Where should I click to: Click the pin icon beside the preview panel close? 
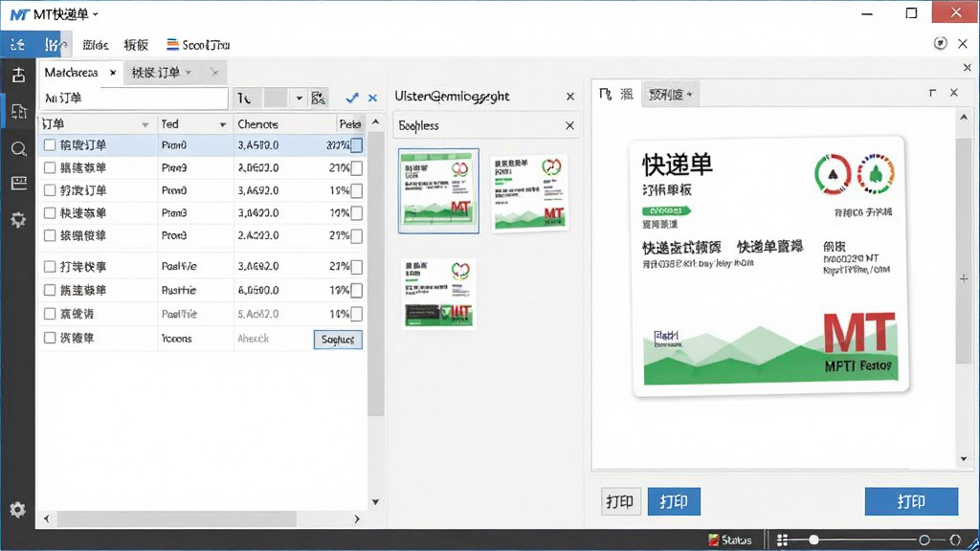932,93
